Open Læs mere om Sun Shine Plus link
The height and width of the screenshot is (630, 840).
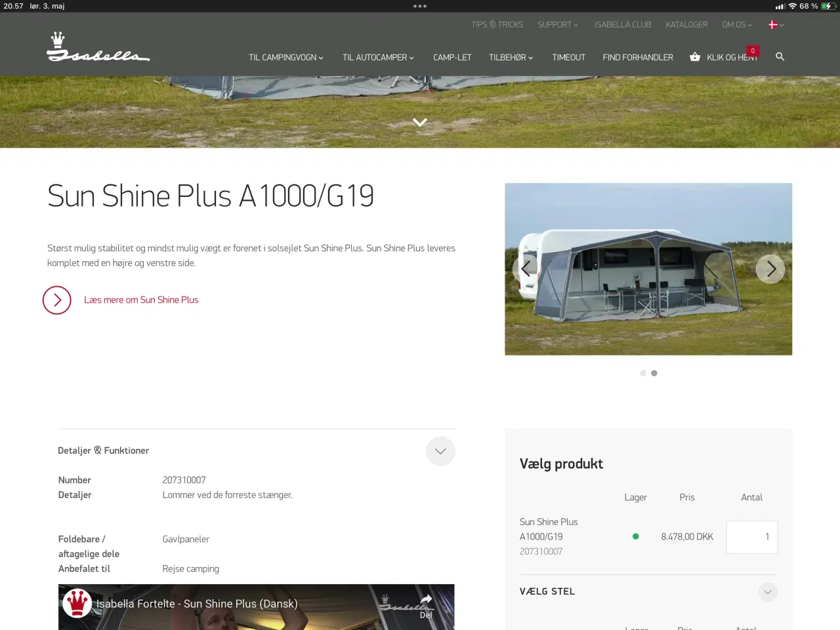(141, 300)
